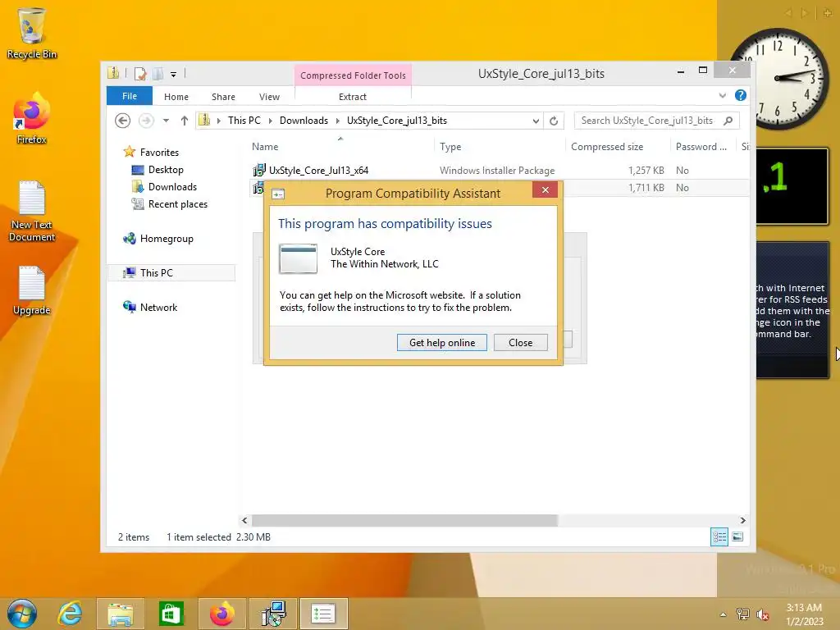
Task: Open Explorer Help question mark
Action: (741, 95)
